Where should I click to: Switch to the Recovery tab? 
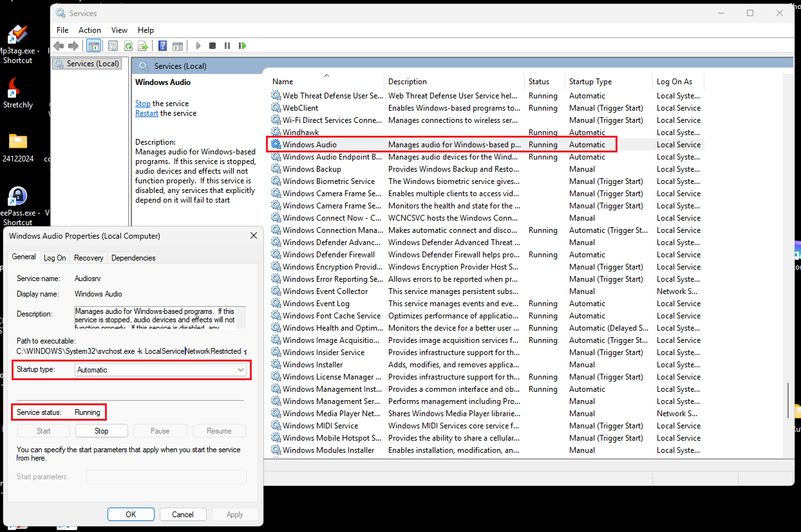pyautogui.click(x=89, y=258)
